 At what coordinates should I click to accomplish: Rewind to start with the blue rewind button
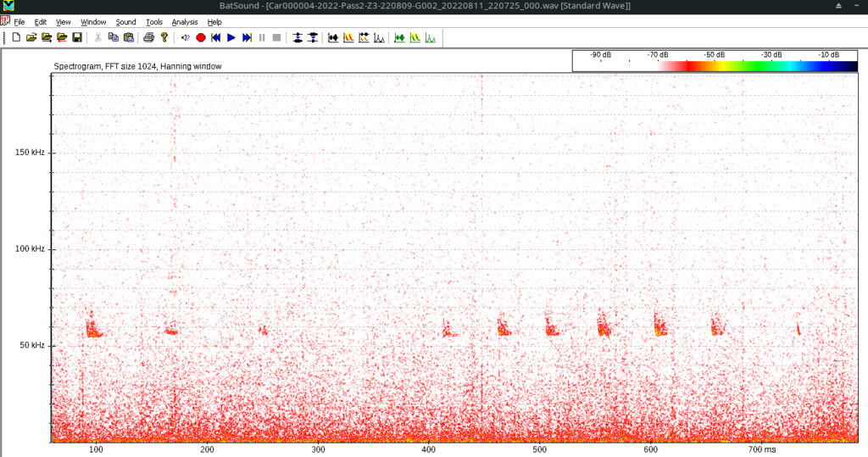(216, 38)
